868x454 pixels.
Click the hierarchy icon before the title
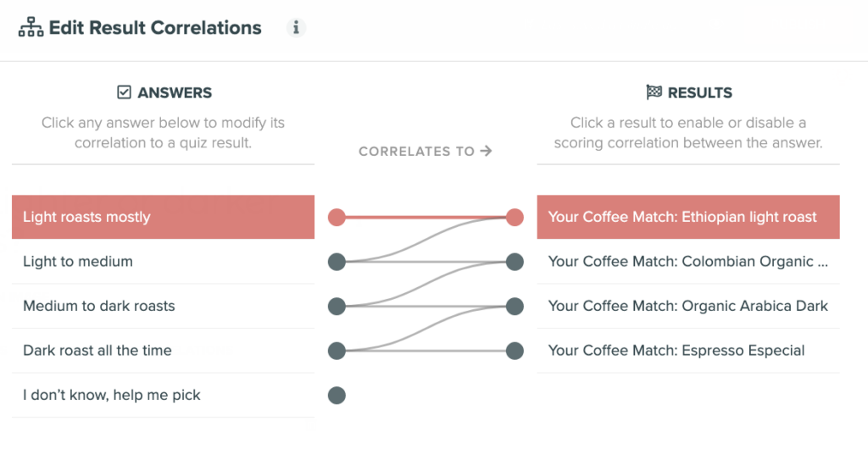point(31,27)
